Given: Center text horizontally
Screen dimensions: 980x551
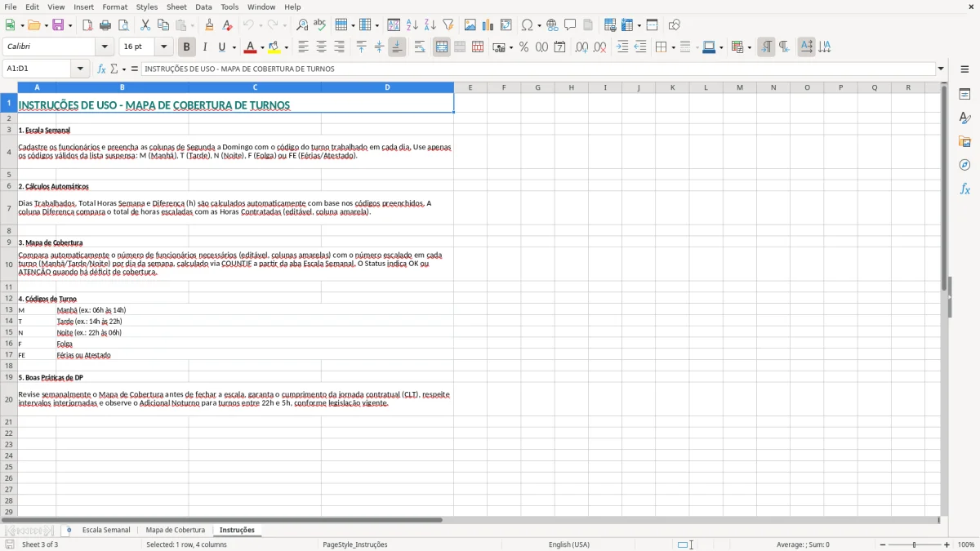Looking at the screenshot, I should (x=321, y=47).
